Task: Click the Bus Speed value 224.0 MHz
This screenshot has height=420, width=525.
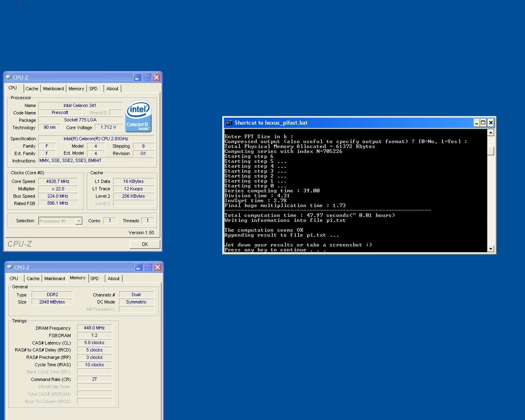Action: [x=58, y=196]
